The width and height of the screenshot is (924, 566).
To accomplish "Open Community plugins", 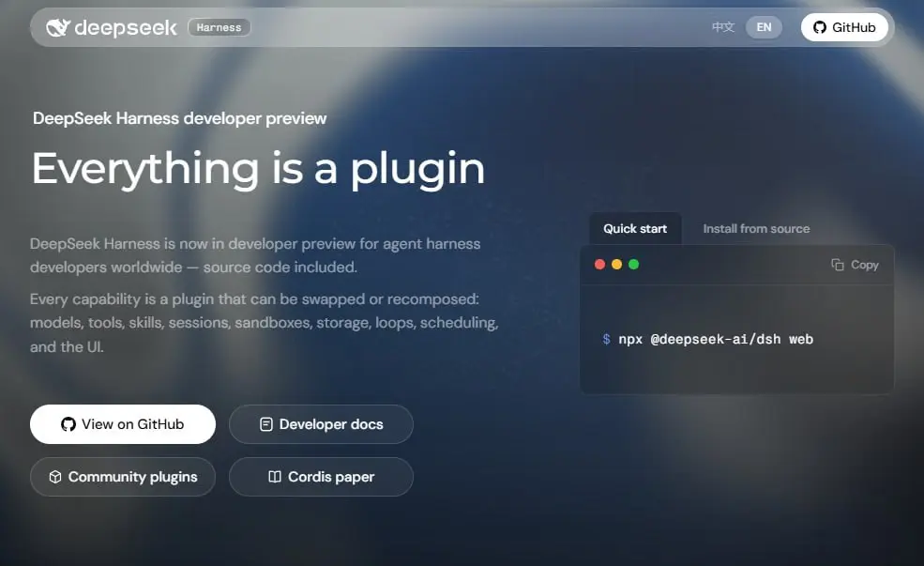I will 123,477.
